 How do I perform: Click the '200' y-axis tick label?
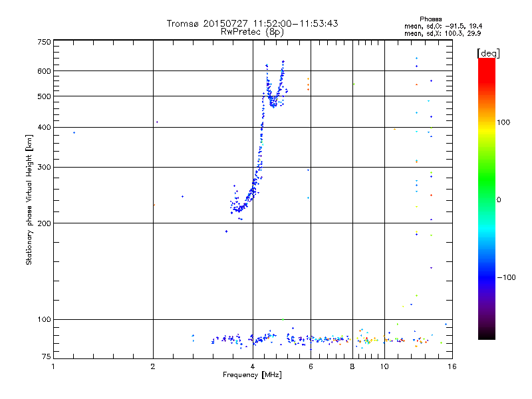tap(44, 223)
